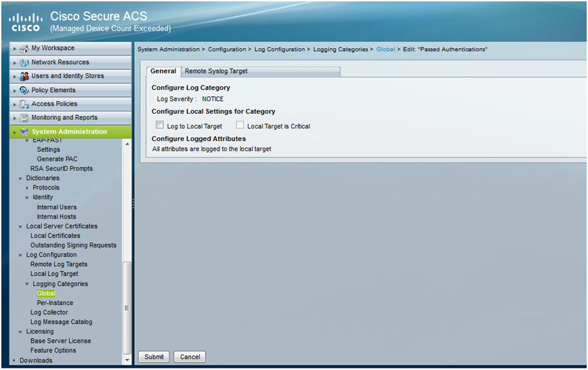Collapse the Log Configuration node
The width and height of the screenshot is (588, 370).
20,255
